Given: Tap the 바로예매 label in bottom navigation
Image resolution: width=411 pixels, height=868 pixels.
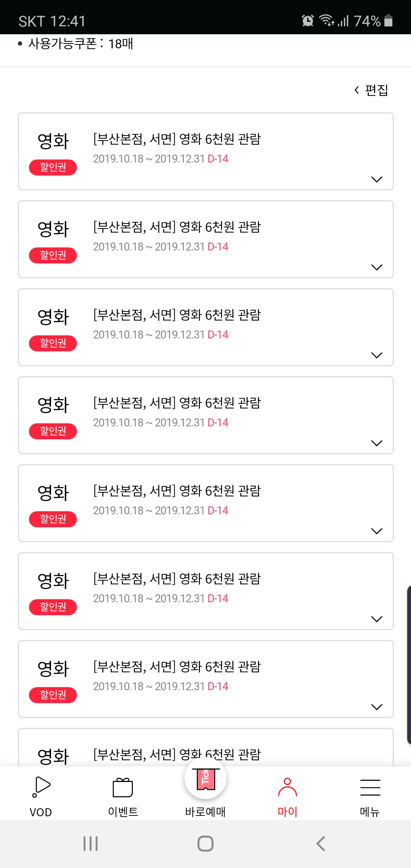Looking at the screenshot, I should click(x=205, y=812).
